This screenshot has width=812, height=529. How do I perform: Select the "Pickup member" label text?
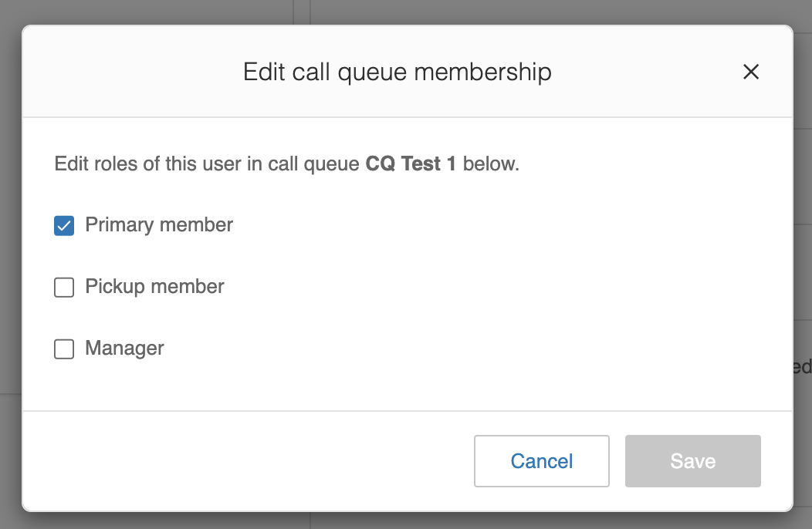154,286
